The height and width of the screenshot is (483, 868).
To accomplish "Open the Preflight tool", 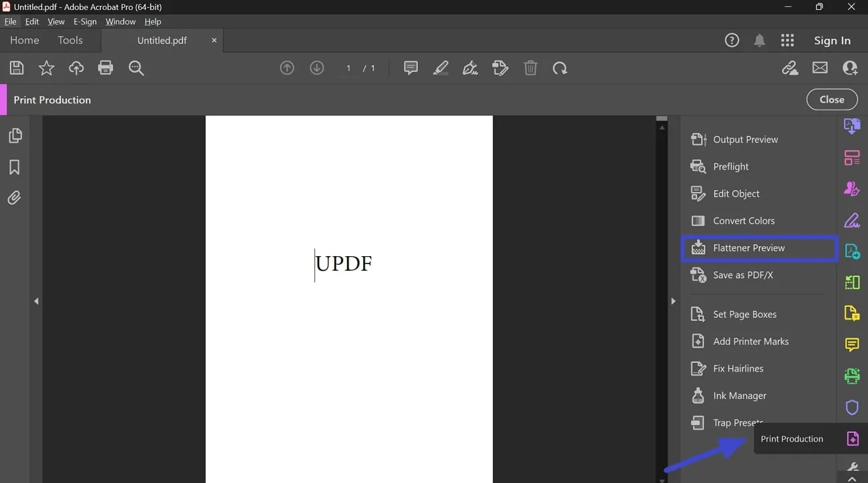I will pyautogui.click(x=730, y=166).
